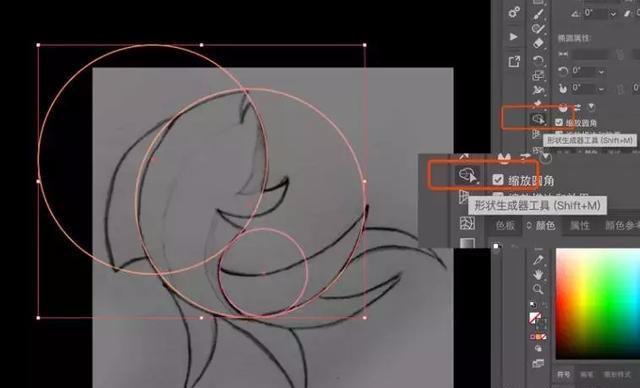Open the pie angle dropdown below the rotation field
640x388 pixels.
point(601,89)
